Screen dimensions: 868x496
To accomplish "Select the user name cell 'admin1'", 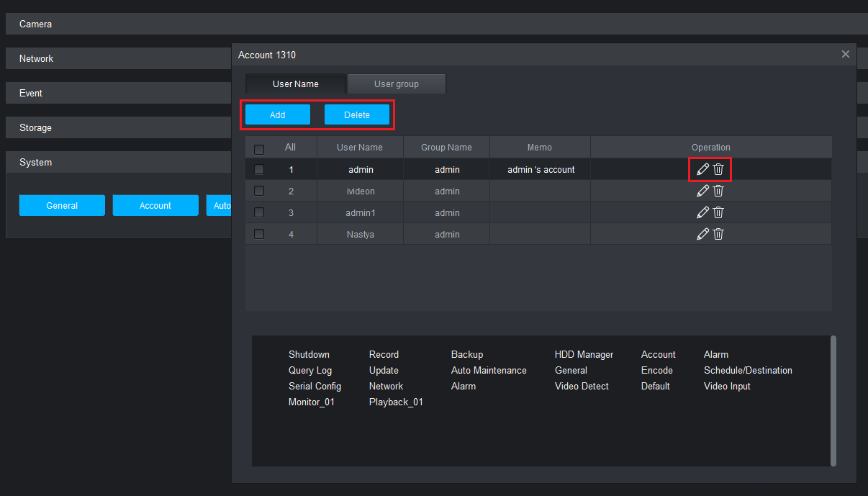I will [360, 212].
